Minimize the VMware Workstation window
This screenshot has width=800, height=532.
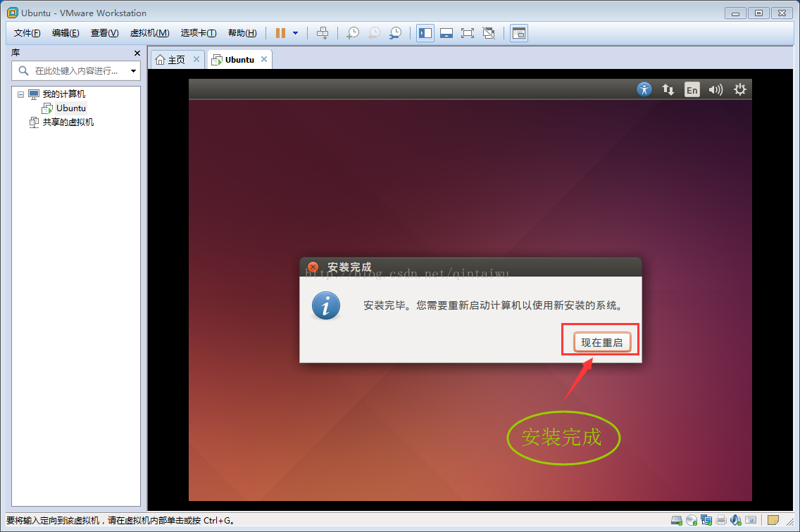pos(735,13)
